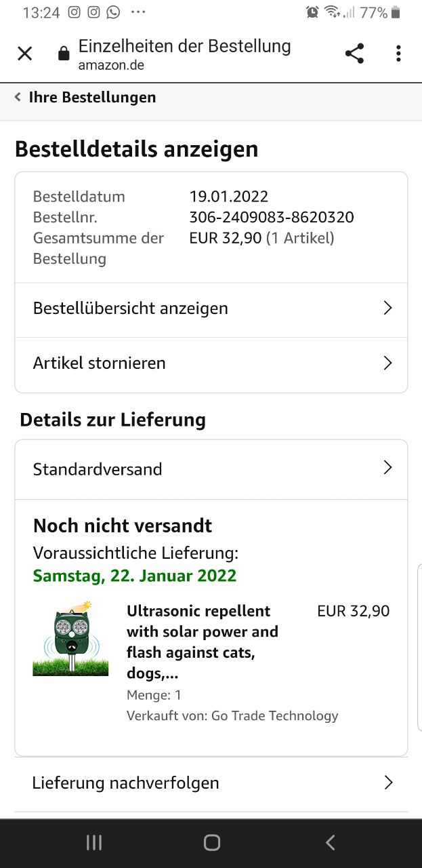Select Artikel stornieren option

pos(211,363)
